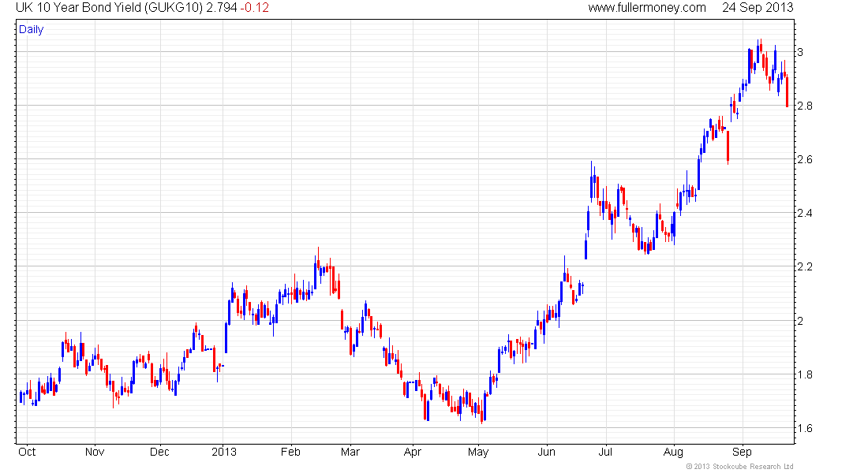Click the Stockcube Research Ltd copyright text
Image resolution: width=868 pixels, height=473 pixels.
tap(739, 467)
